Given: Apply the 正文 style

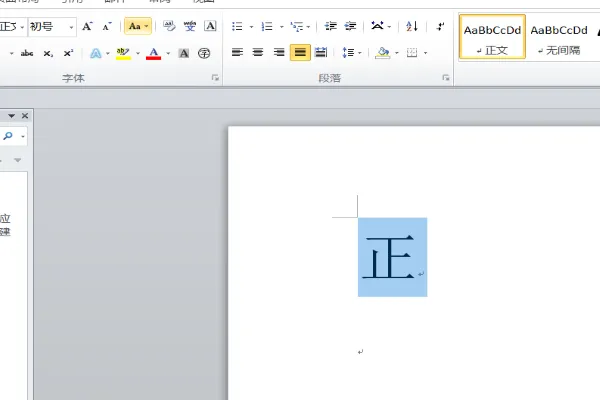Looking at the screenshot, I should coord(492,36).
